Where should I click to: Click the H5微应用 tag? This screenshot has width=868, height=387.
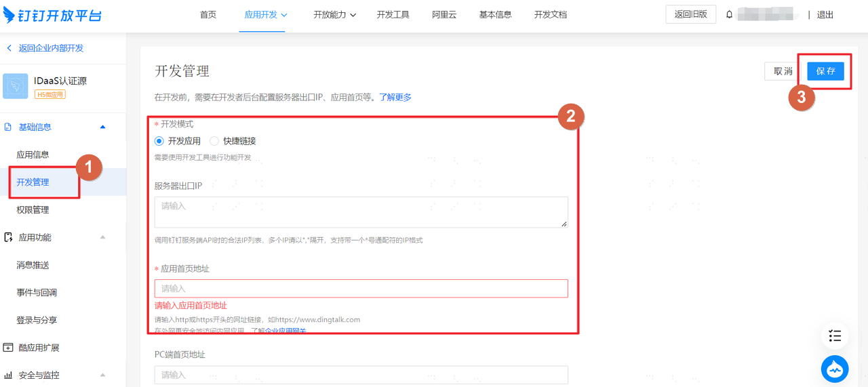(x=50, y=95)
